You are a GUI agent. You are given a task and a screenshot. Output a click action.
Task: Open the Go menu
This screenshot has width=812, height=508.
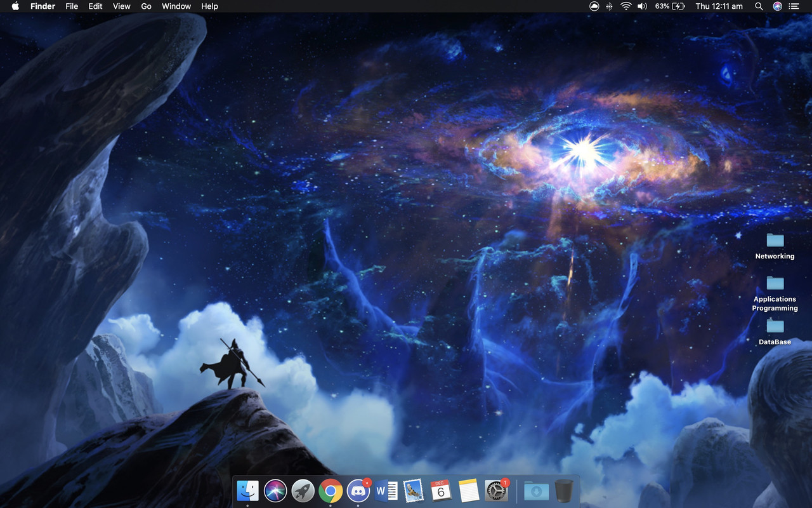click(146, 6)
